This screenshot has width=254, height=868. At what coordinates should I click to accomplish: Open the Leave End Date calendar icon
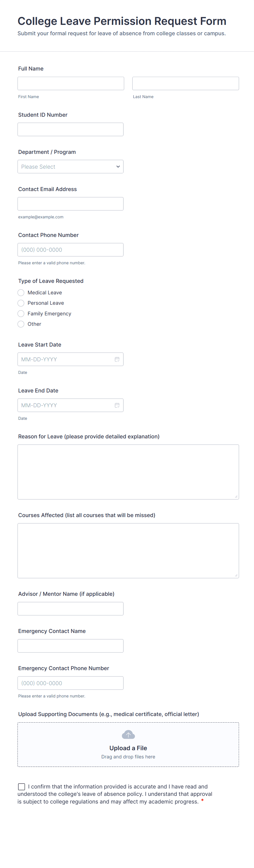tap(117, 405)
